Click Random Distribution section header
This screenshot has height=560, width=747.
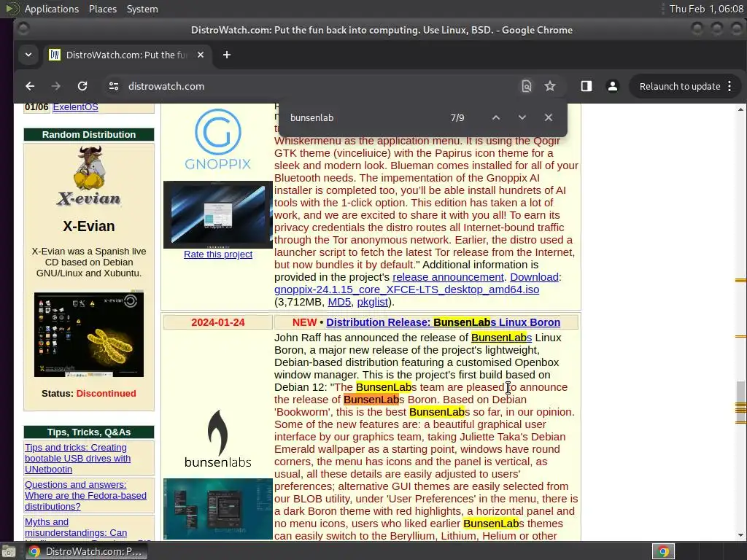click(x=89, y=135)
